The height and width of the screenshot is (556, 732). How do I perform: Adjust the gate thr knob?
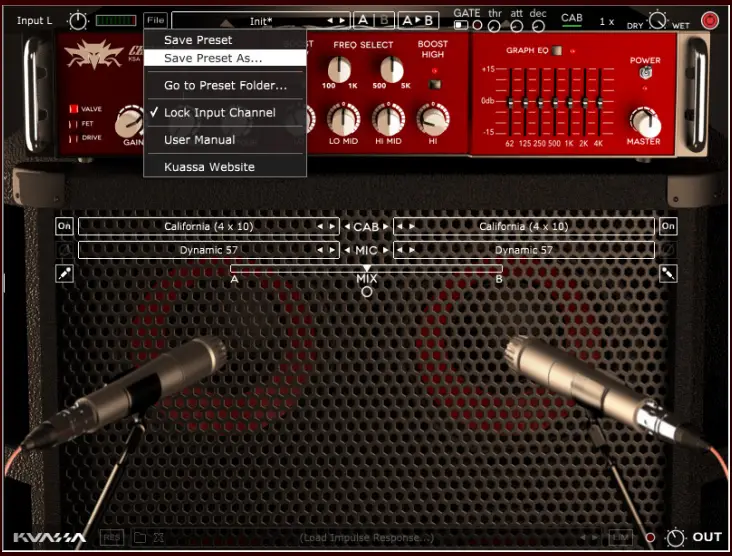pyautogui.click(x=494, y=26)
